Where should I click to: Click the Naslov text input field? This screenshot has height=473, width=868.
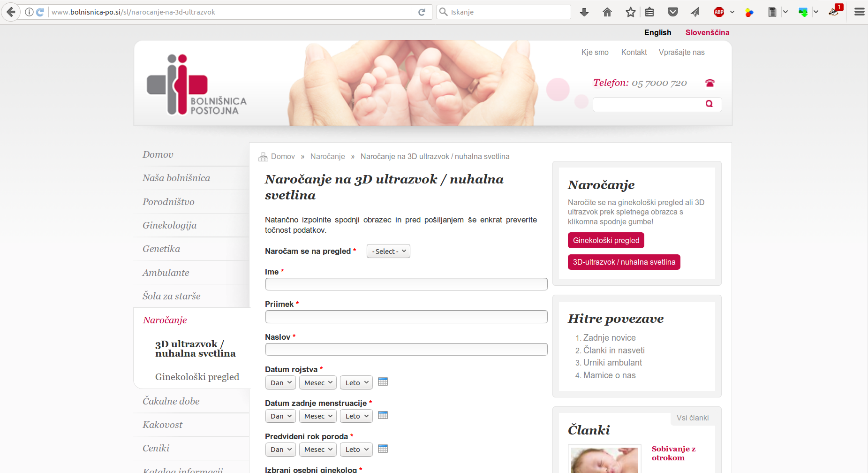click(406, 349)
